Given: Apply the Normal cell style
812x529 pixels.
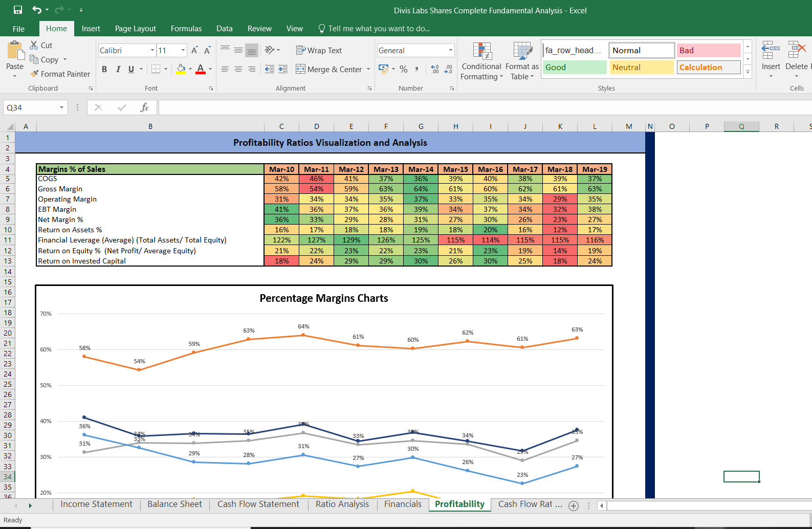Looking at the screenshot, I should pos(642,50).
